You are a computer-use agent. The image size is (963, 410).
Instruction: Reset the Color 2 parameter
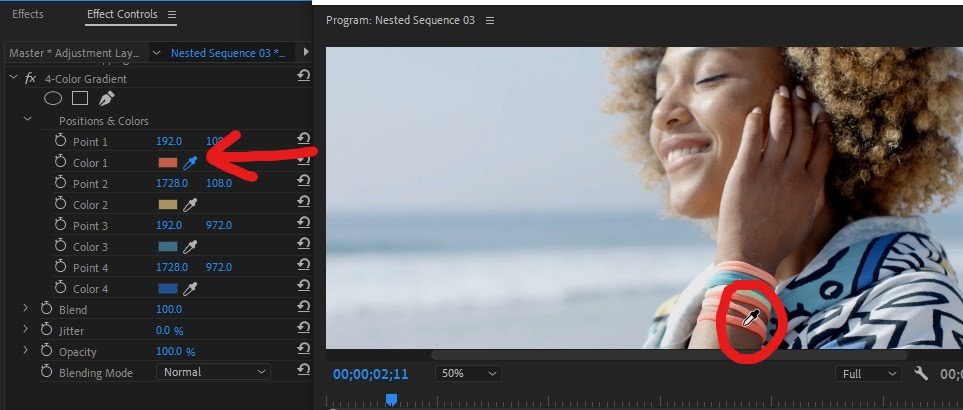point(303,201)
